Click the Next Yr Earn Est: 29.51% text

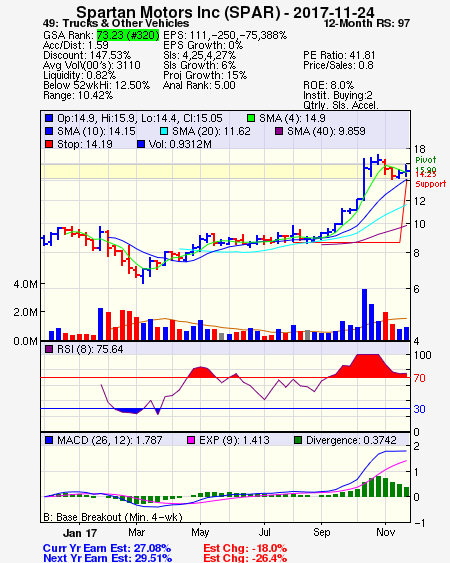[x=107, y=558]
